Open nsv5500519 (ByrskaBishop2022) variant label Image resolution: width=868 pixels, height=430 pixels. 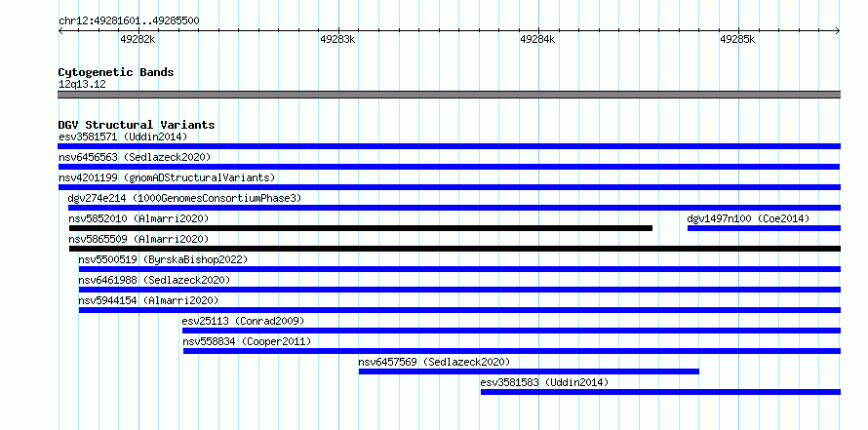pos(163,259)
